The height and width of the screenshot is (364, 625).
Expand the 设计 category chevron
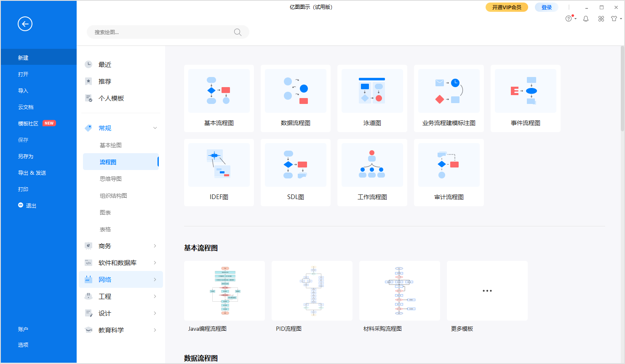[x=155, y=313]
